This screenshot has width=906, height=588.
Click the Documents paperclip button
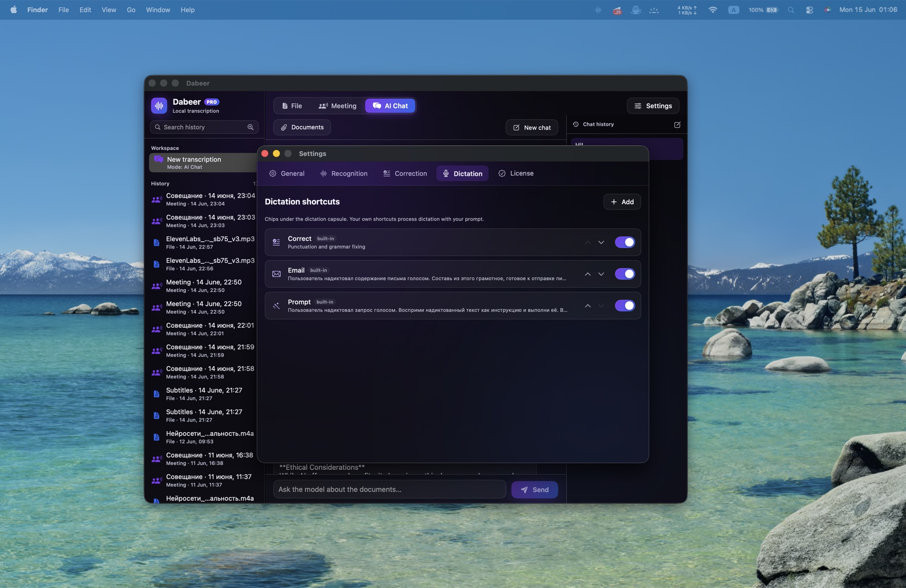302,127
